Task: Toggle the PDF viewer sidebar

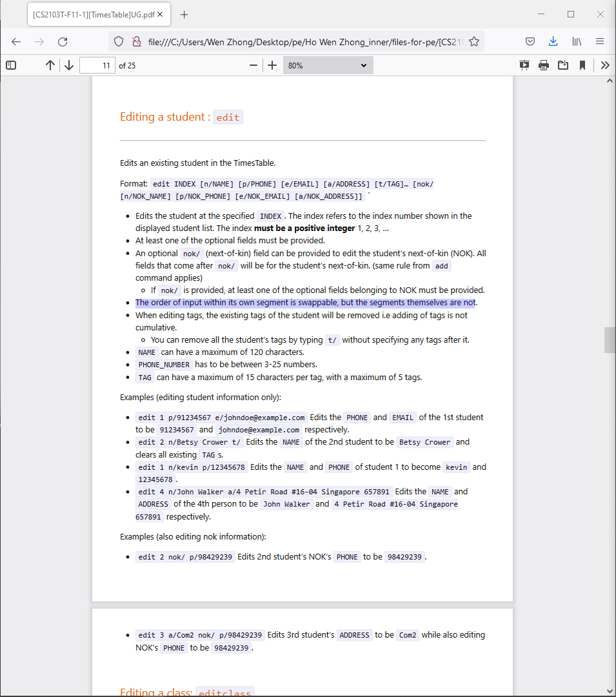Action: coord(11,65)
